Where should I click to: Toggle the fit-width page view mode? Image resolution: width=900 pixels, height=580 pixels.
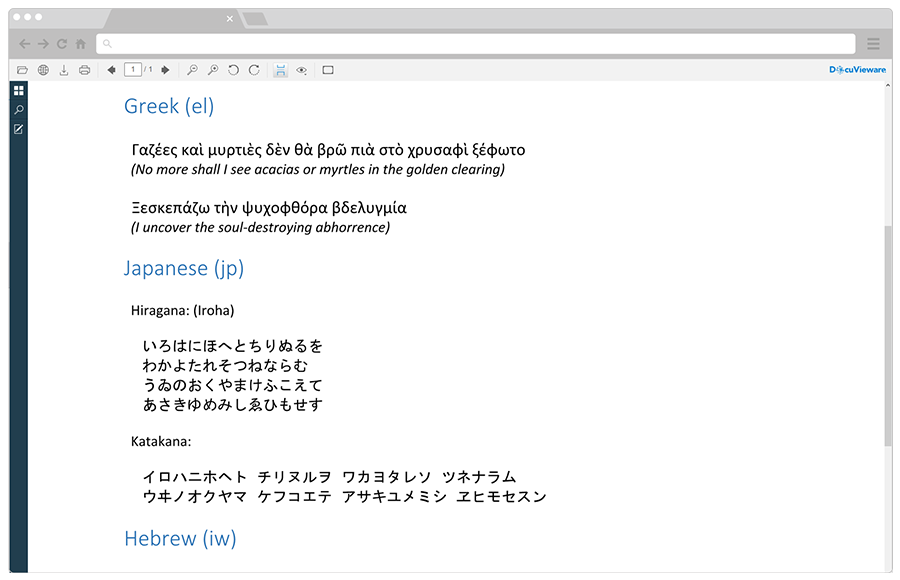click(x=280, y=70)
